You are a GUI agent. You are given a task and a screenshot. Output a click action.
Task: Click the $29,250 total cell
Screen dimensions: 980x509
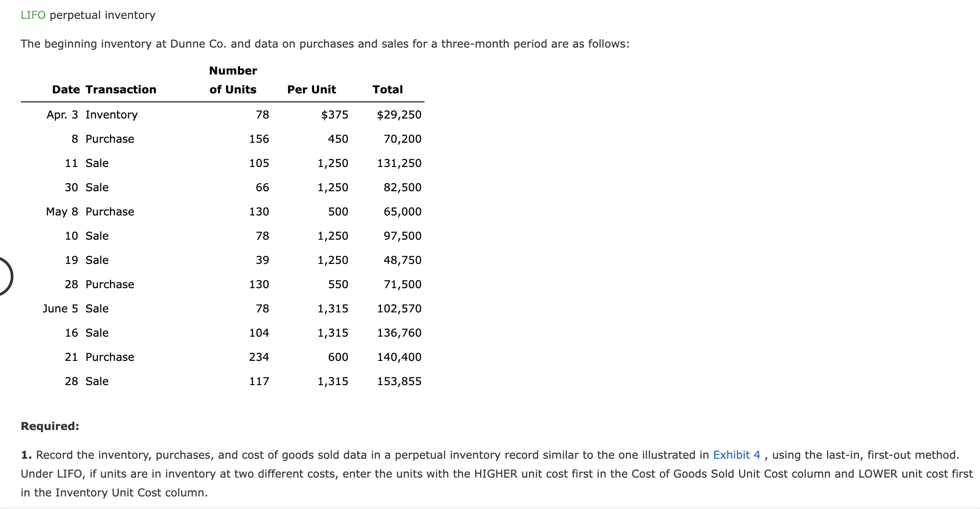point(399,114)
